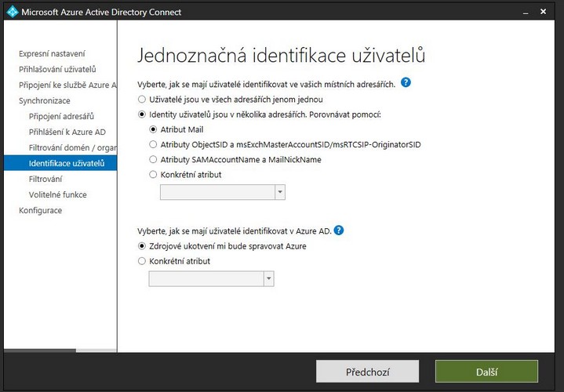
Task: Click the Další button
Action: click(486, 372)
